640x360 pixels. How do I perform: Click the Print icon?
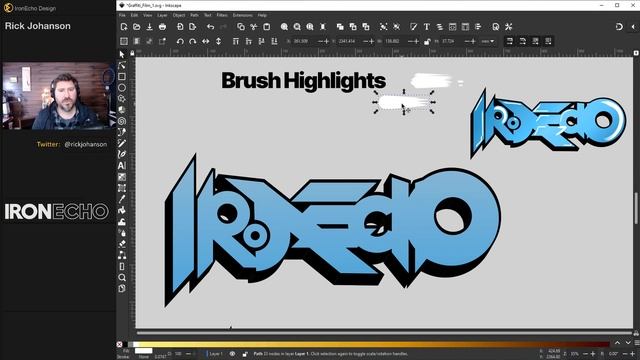tap(162, 27)
